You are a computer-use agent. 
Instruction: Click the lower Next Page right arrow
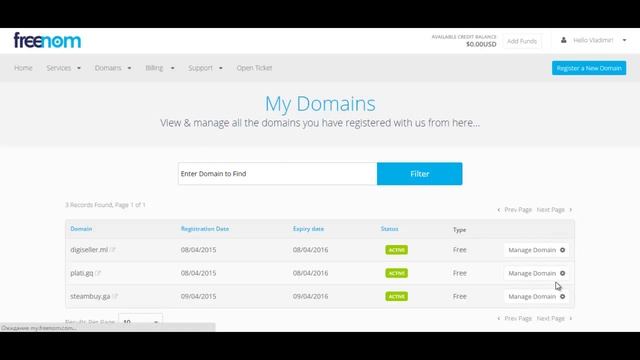(571, 318)
